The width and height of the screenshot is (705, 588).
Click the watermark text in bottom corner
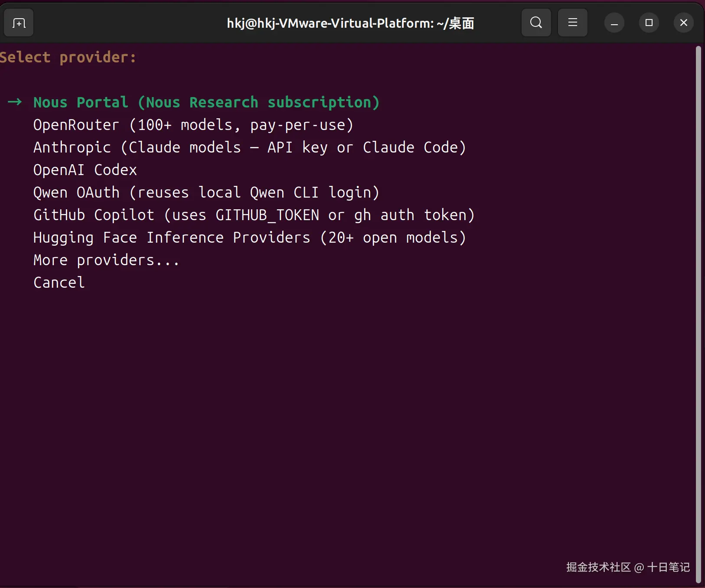(628, 567)
